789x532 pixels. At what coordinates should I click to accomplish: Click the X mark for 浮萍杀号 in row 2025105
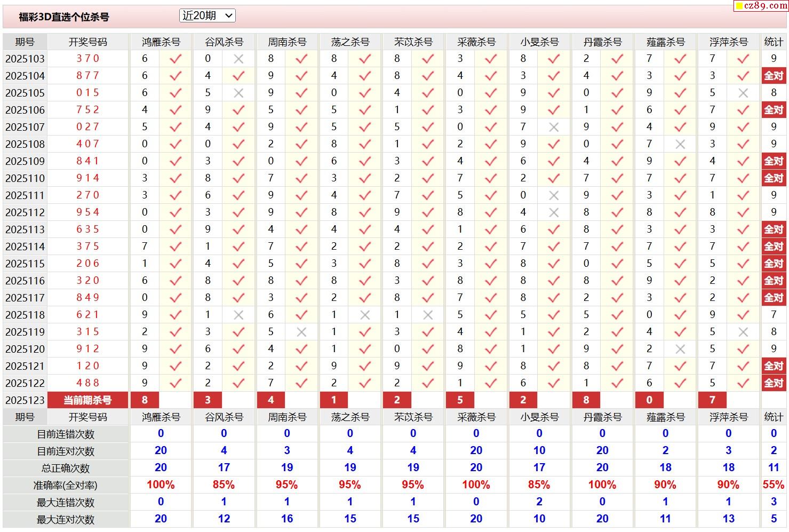tap(743, 93)
